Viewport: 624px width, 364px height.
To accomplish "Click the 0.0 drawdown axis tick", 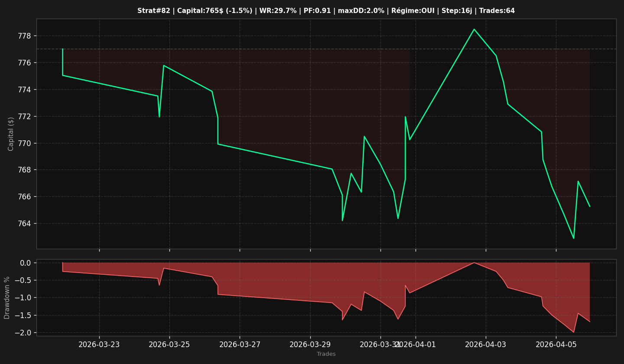I will click(x=26, y=263).
